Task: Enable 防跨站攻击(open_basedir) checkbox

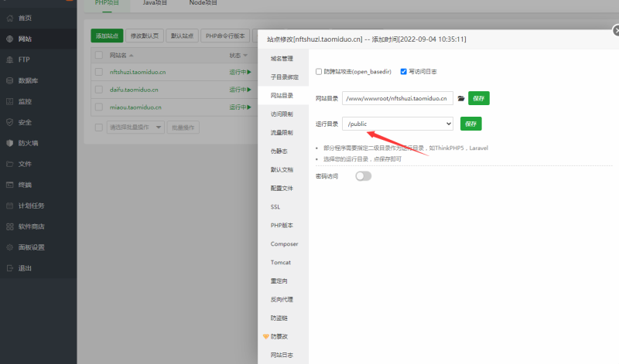Action: (x=319, y=71)
